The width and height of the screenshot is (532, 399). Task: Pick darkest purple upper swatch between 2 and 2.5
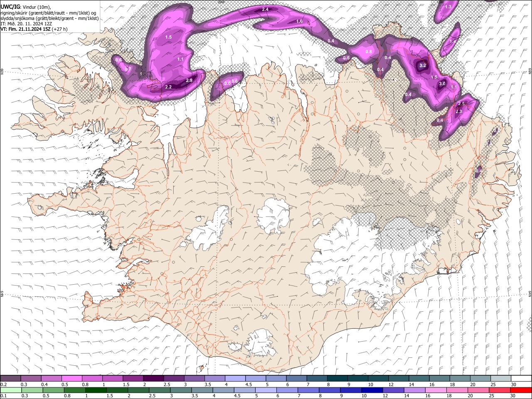[x=153, y=378]
